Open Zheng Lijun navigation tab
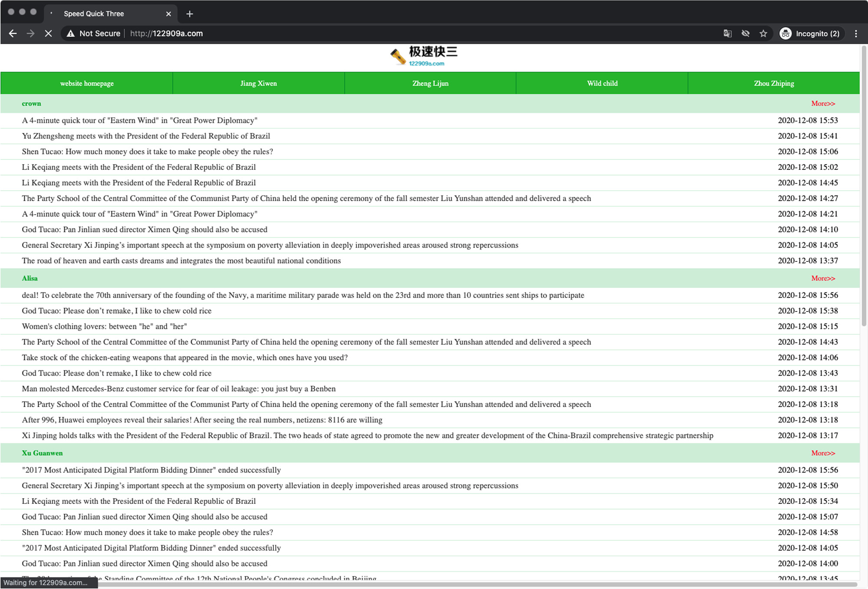868x589 pixels. pos(430,83)
